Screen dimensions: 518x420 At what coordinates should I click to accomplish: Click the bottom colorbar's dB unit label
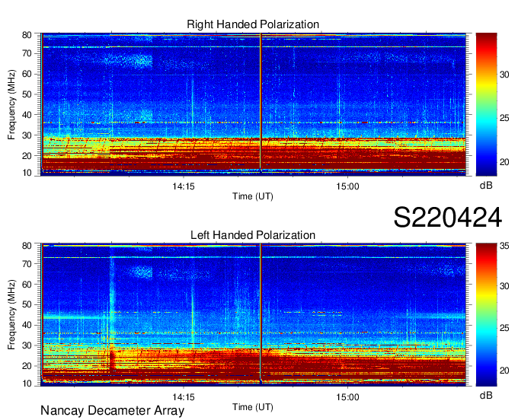click(486, 395)
